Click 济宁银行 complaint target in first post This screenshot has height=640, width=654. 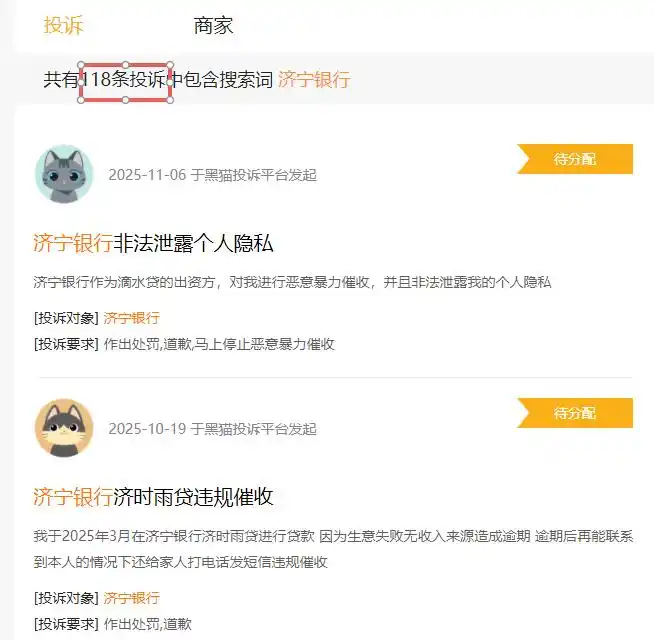coord(131,318)
